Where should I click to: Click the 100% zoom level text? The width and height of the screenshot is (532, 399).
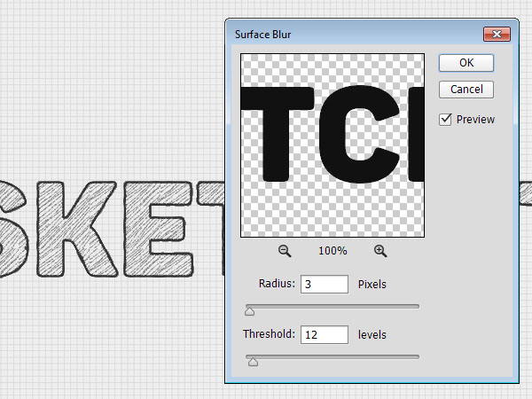point(332,251)
